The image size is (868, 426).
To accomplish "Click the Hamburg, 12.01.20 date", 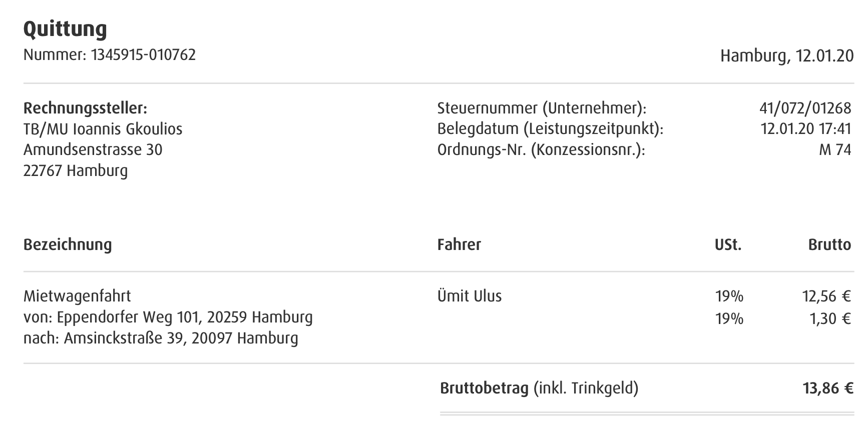I will pyautogui.click(x=787, y=55).
